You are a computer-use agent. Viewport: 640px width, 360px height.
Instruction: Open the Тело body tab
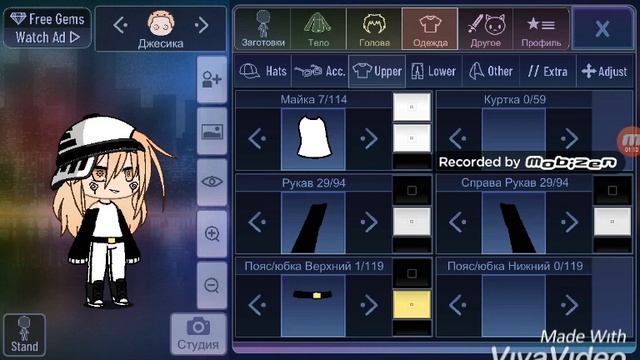[318, 29]
